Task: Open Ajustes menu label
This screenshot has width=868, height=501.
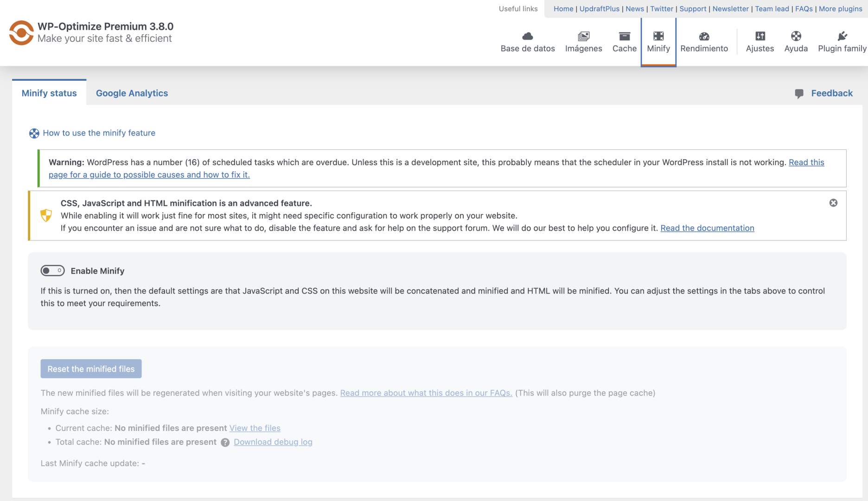Action: click(760, 48)
